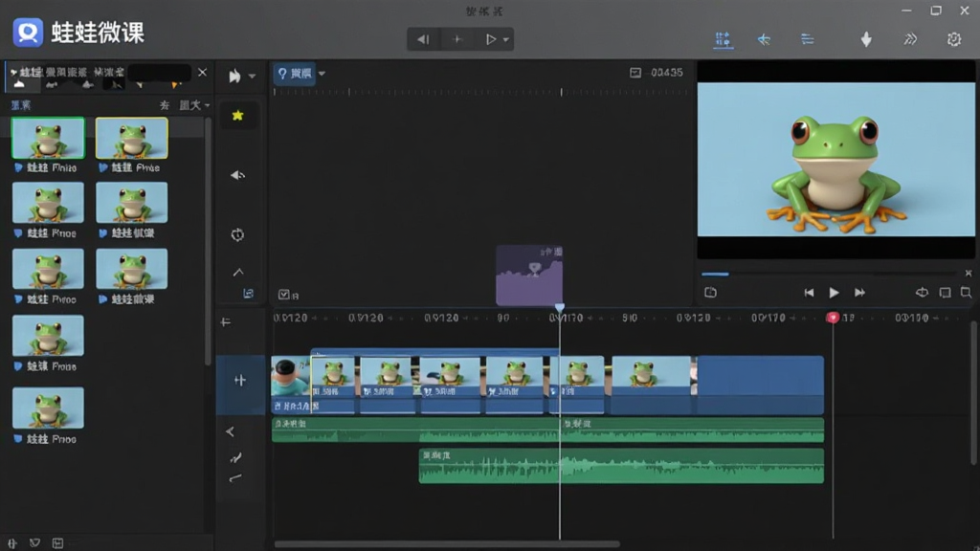Click the red marker on the timeline ruler
Image resolution: width=980 pixels, height=551 pixels.
point(833,318)
